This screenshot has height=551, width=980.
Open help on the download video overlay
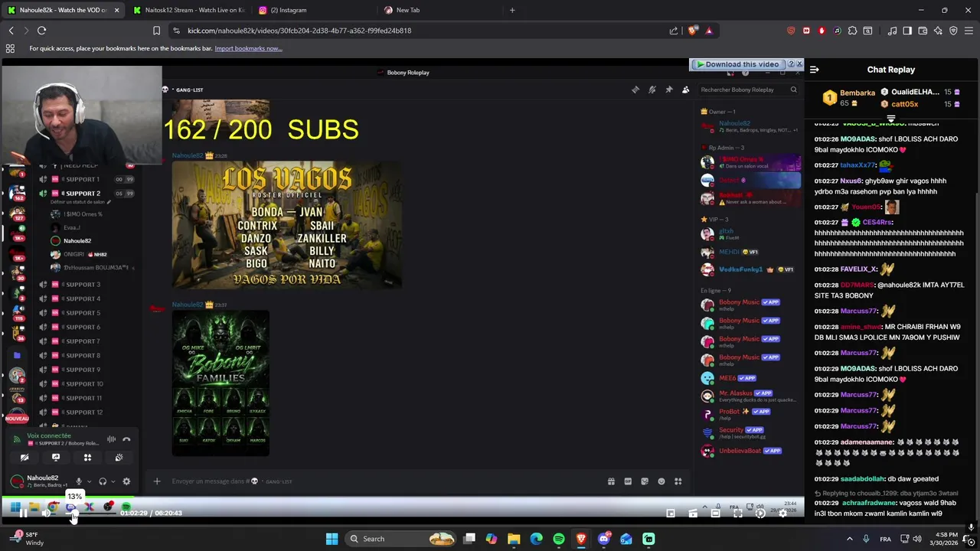(791, 64)
